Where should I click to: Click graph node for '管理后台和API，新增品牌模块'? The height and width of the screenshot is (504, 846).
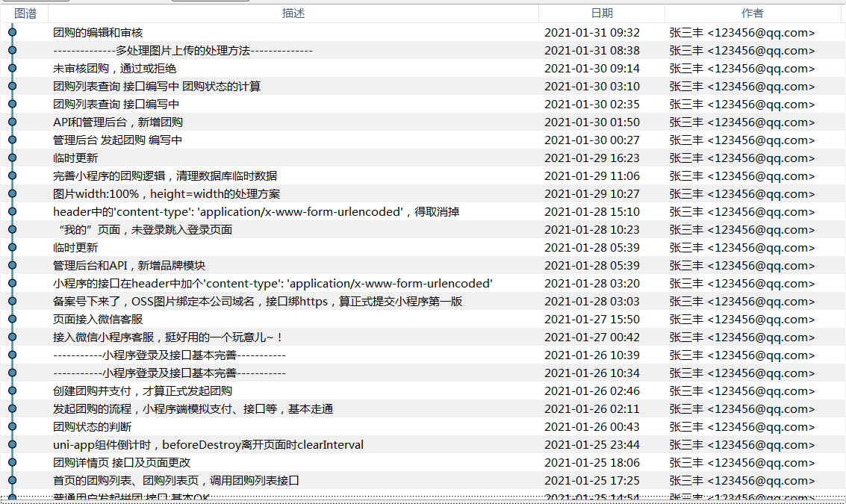pos(12,266)
